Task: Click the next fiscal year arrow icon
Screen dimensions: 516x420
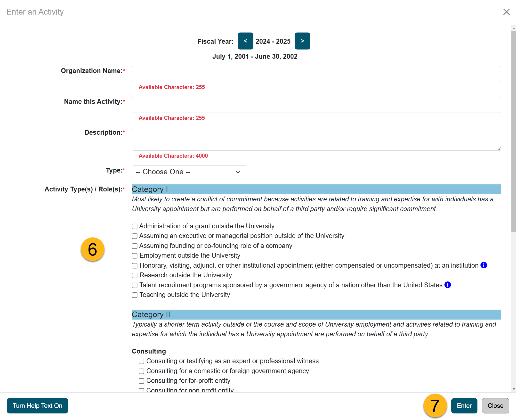Action: tap(302, 41)
